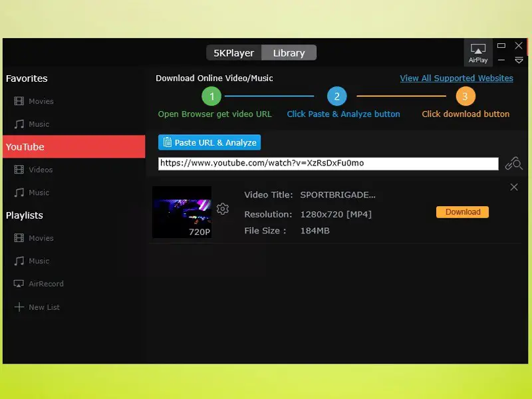
Task: Click inside the YouTube URL input field
Action: coord(328,164)
